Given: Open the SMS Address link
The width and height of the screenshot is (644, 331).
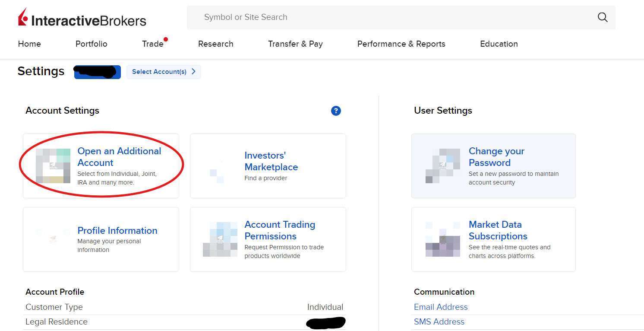Looking at the screenshot, I should (439, 322).
